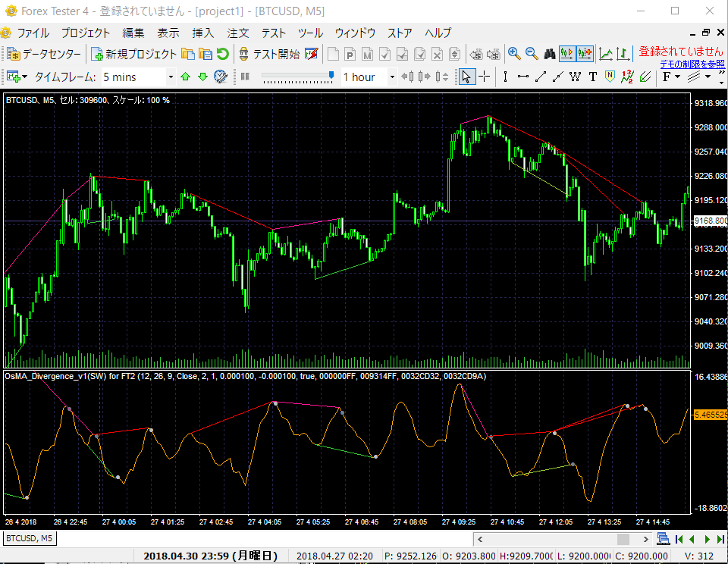
Task: Select the vertical line drawing tool
Action: 505,77
